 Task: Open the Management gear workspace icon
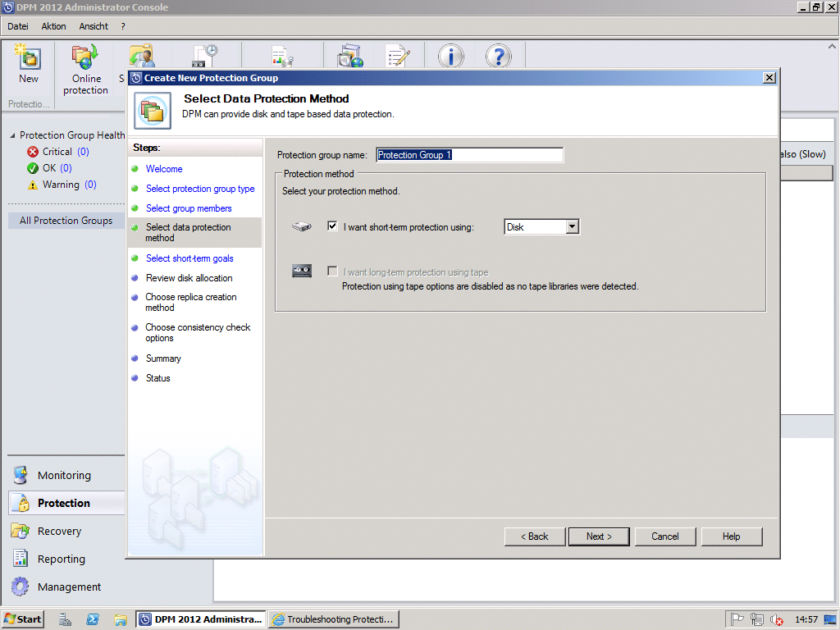click(x=21, y=587)
